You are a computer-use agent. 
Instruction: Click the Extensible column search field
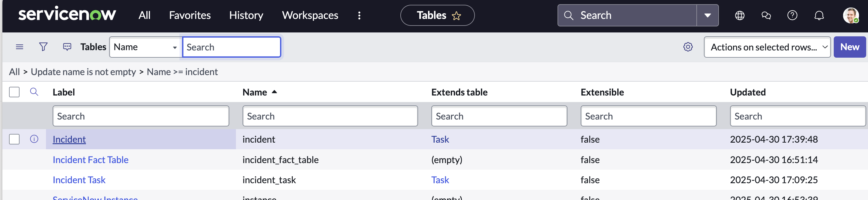[x=648, y=116]
